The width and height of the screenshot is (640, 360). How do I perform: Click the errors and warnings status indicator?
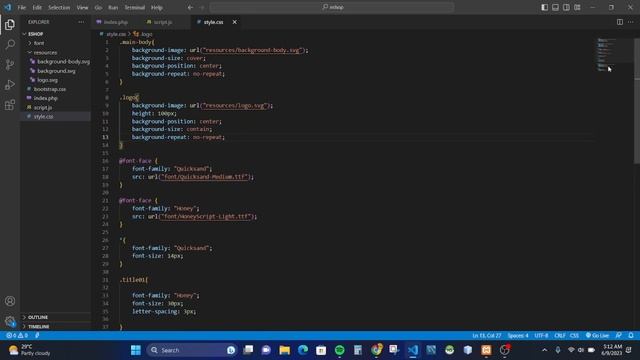[x=17, y=336]
